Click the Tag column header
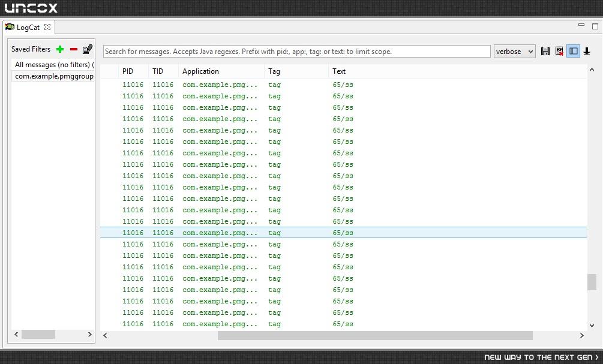This screenshot has width=603, height=364. coord(296,71)
